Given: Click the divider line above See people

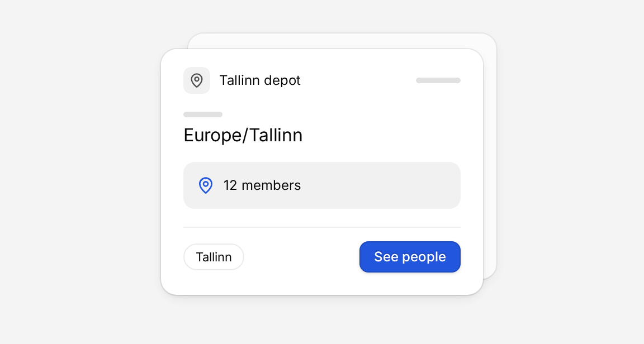Looking at the screenshot, I should 321,227.
